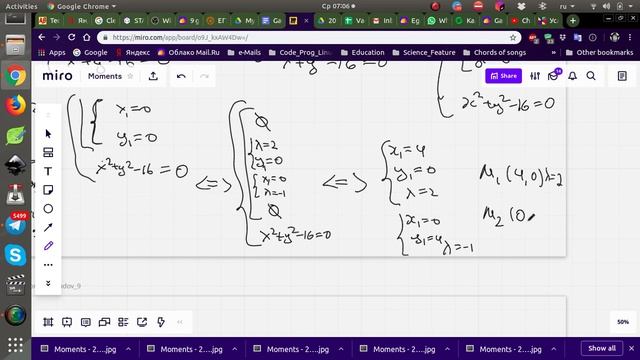Expand options for last Moments download
Screen dimensions: 640x360
tap(553, 349)
